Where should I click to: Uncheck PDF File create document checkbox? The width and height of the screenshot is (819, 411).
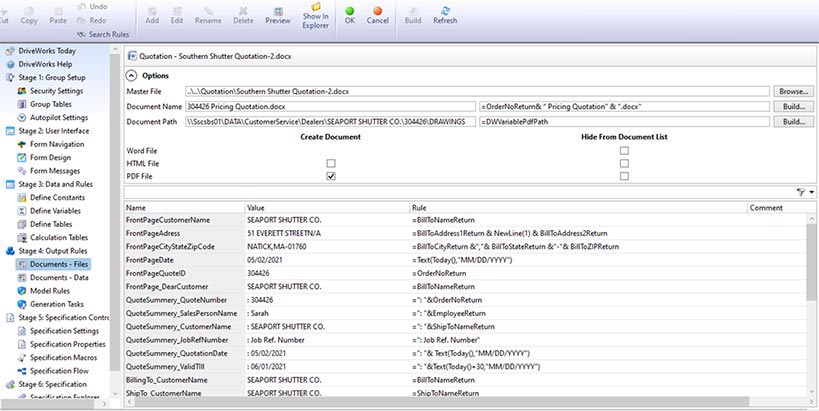pos(331,176)
